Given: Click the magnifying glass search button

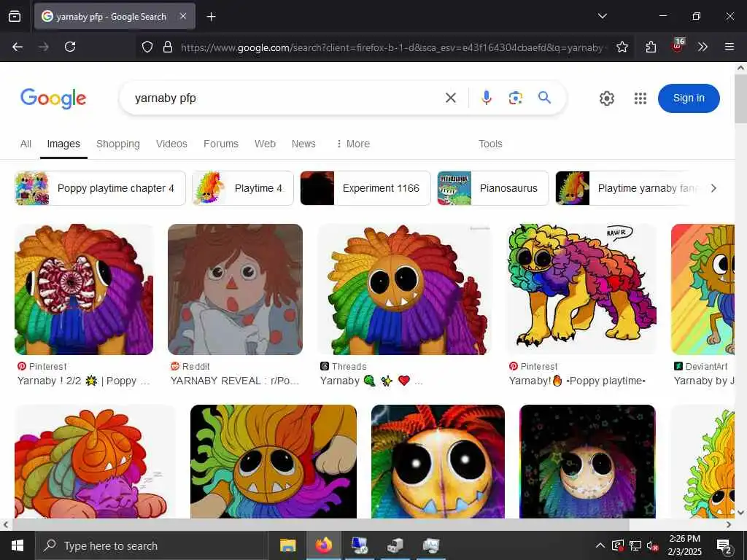Looking at the screenshot, I should tap(544, 98).
